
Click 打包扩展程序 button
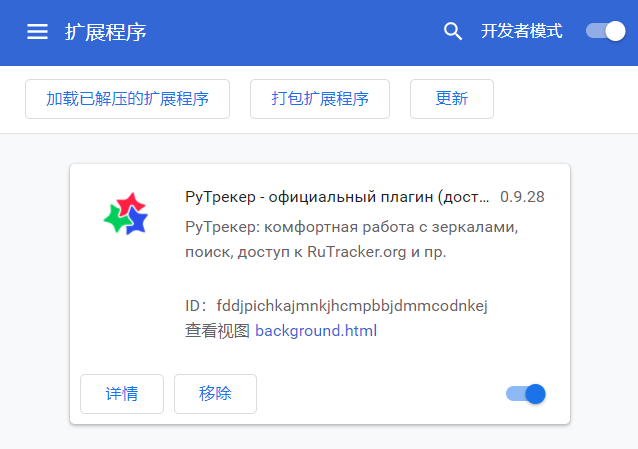tap(320, 99)
